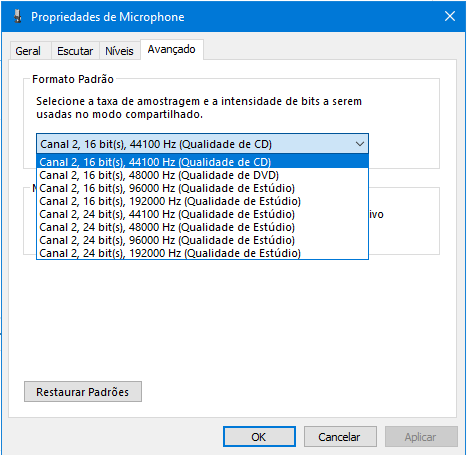The height and width of the screenshot is (455, 467).
Task: Click the Restaurar Padrões button
Action: (x=83, y=392)
